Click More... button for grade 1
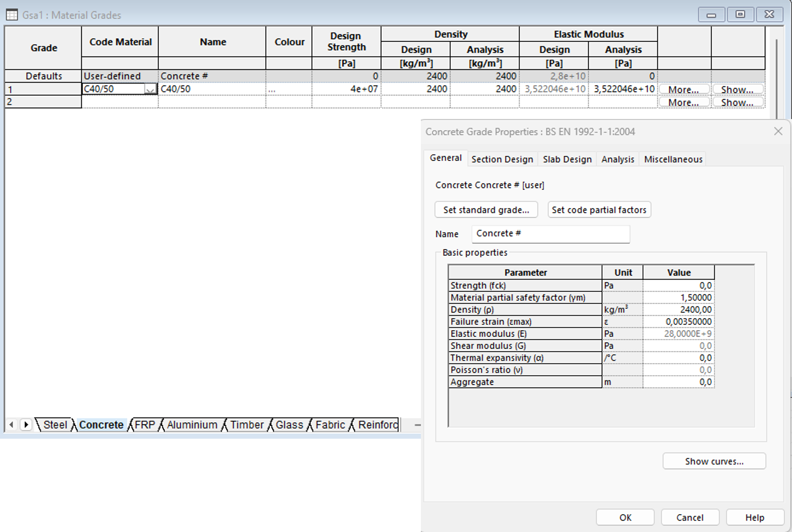 point(684,90)
